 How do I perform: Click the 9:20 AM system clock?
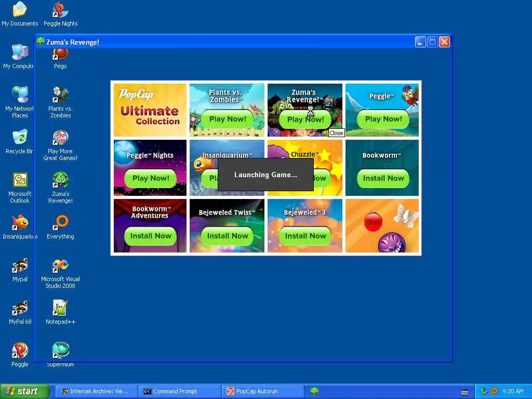pos(513,392)
